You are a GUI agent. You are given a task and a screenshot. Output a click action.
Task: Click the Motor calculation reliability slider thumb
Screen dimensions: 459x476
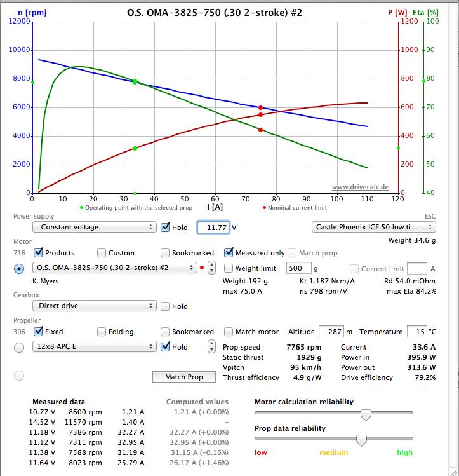(x=366, y=414)
